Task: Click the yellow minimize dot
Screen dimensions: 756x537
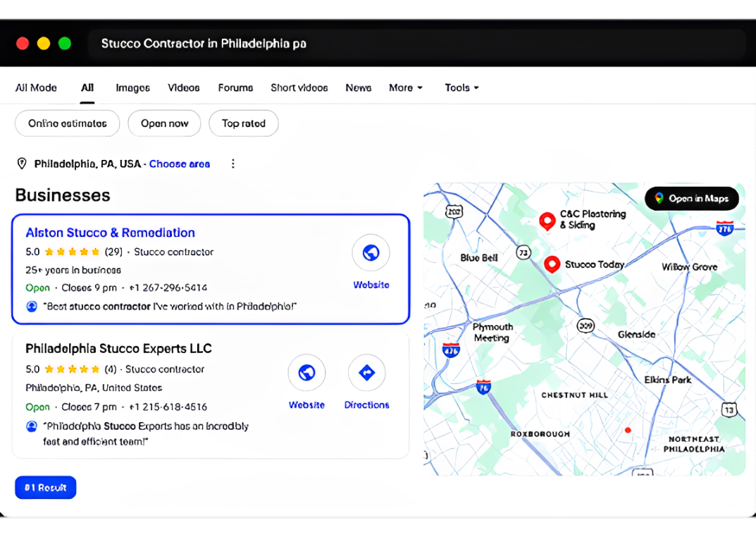Action: (x=44, y=44)
